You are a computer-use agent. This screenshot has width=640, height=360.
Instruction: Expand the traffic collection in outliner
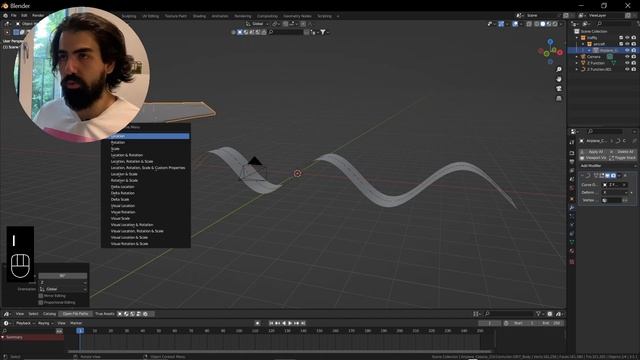[x=577, y=38]
